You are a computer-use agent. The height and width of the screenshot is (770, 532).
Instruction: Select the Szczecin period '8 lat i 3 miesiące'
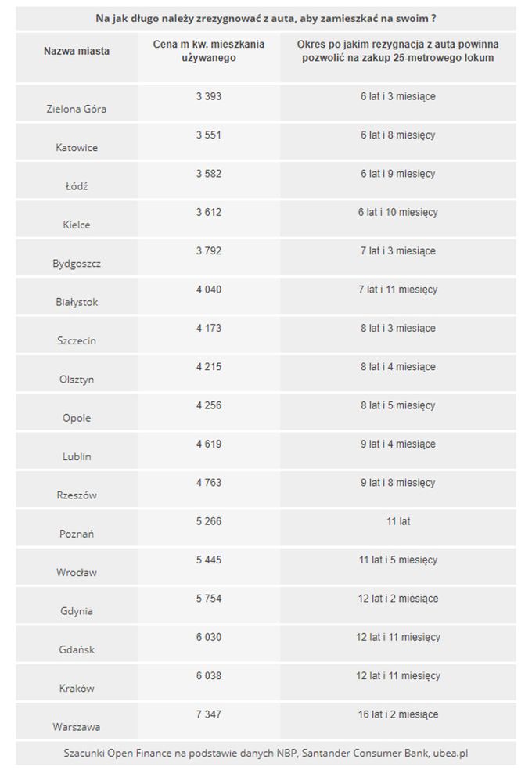(x=397, y=328)
